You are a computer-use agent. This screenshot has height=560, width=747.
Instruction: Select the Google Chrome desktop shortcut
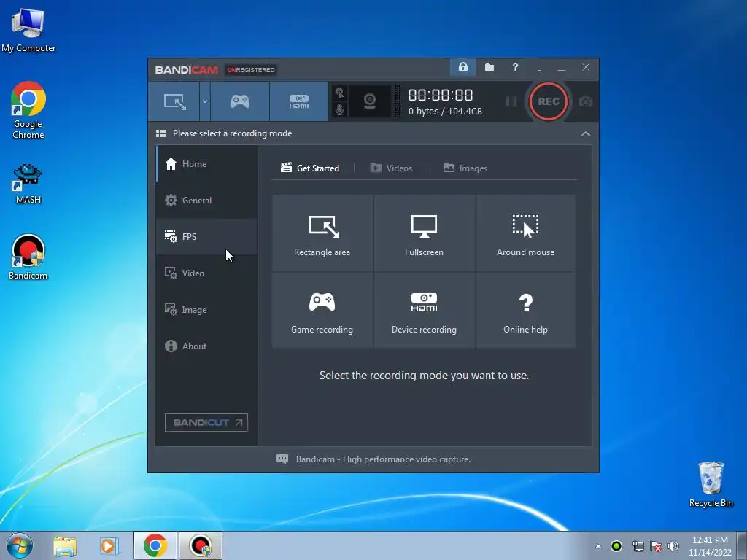coord(28,111)
